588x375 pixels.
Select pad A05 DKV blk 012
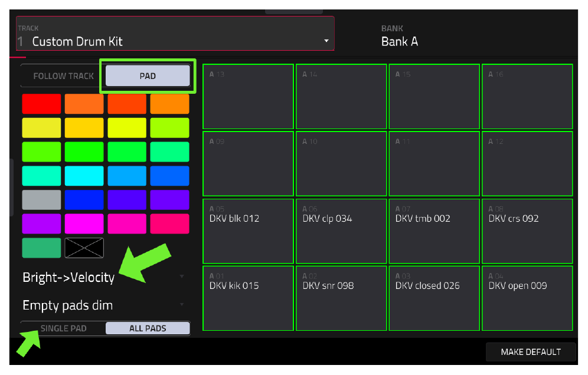tap(249, 231)
